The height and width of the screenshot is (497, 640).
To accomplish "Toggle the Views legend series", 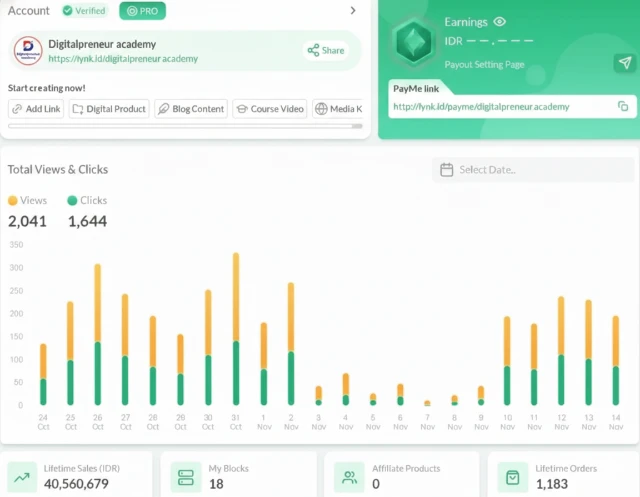I will (x=27, y=200).
